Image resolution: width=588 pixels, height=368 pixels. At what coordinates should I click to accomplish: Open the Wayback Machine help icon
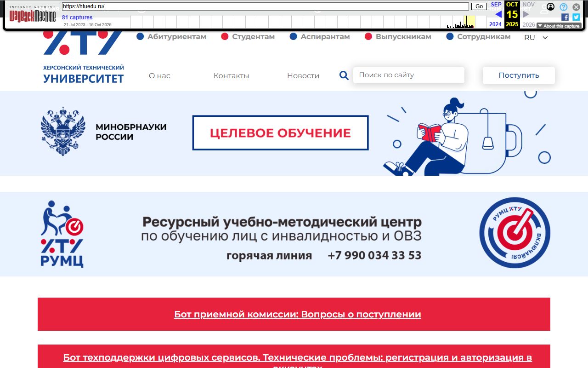coord(563,7)
